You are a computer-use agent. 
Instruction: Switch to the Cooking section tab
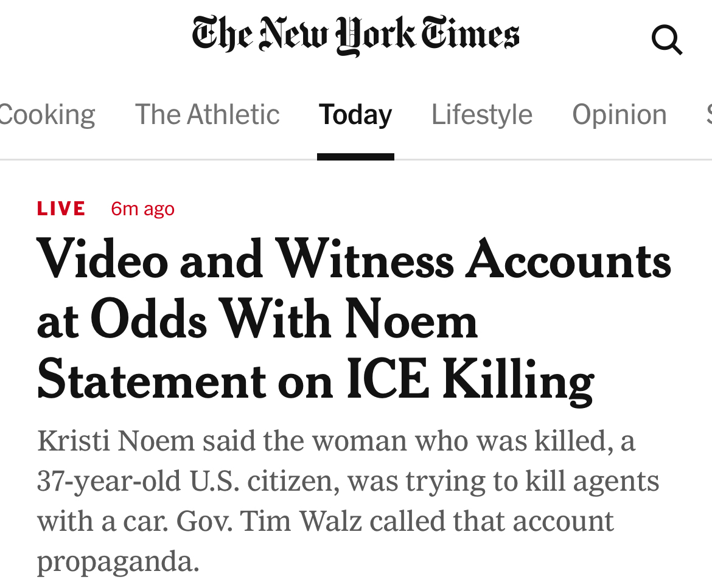coord(46,114)
